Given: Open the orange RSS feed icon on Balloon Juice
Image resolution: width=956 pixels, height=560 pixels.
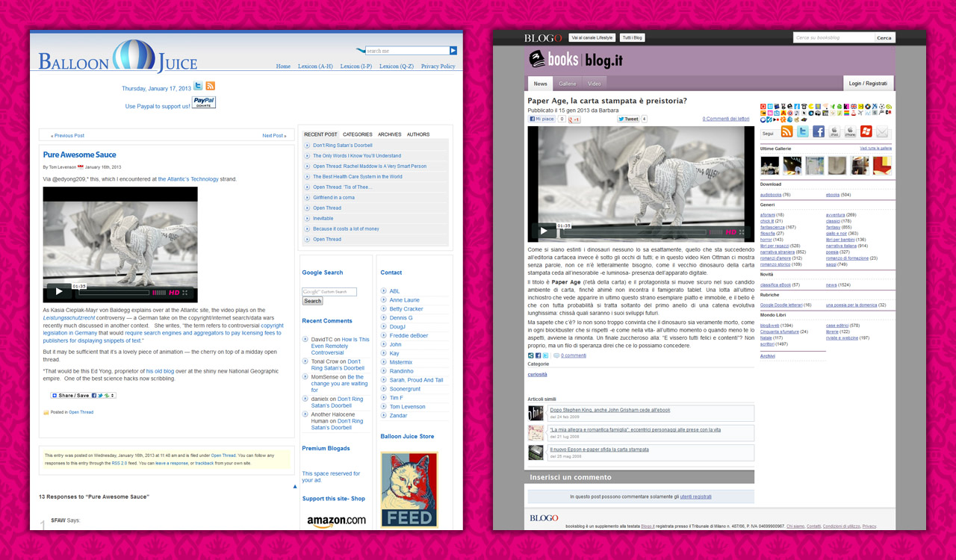Looking at the screenshot, I should 211,87.
